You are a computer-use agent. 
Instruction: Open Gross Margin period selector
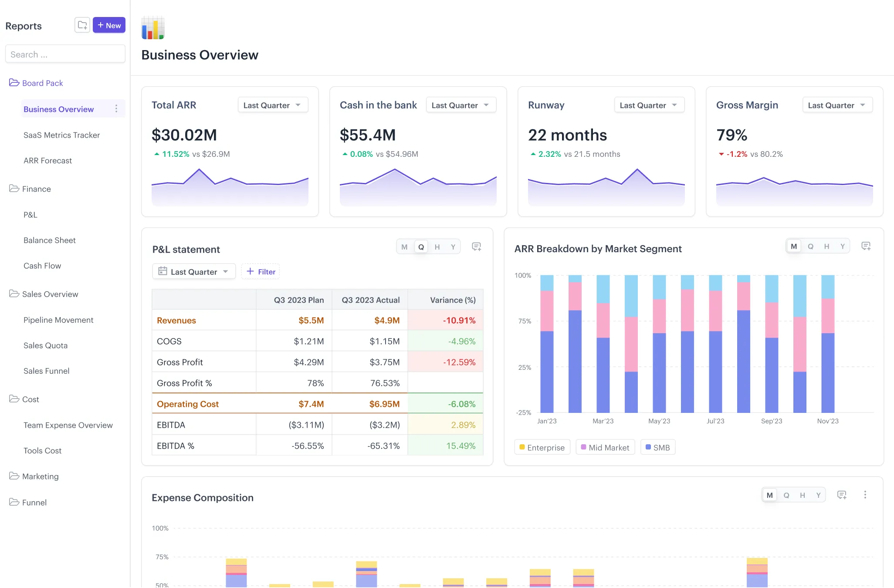pyautogui.click(x=837, y=105)
